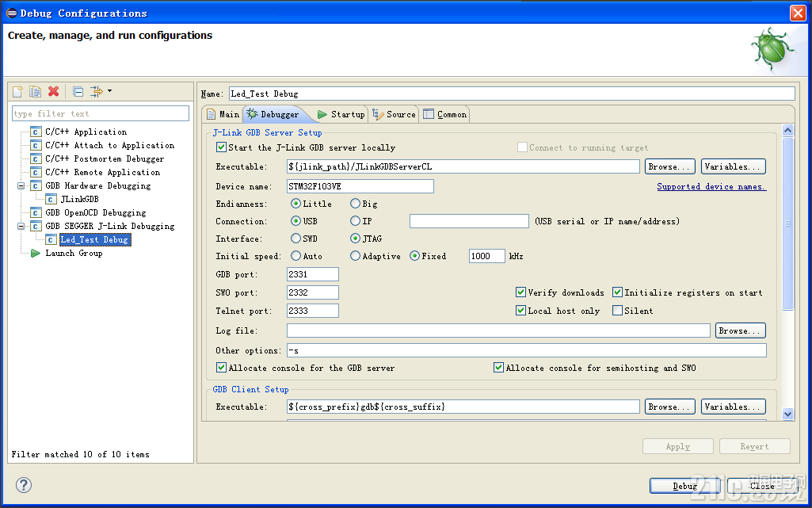Image resolution: width=812 pixels, height=508 pixels.
Task: Open the filter launch configurations menu
Action: (x=101, y=92)
